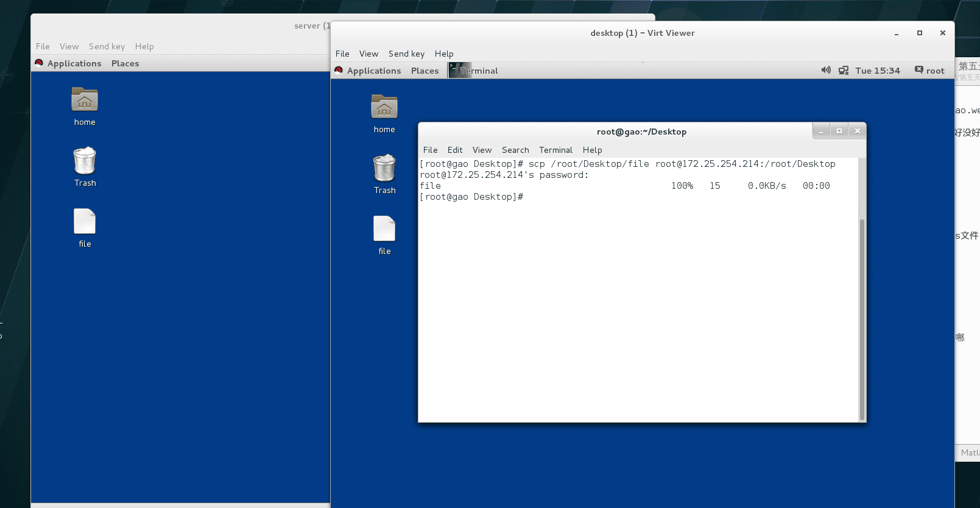Close the root@gao terminal window
Image resolution: width=980 pixels, height=508 pixels.
(x=858, y=131)
